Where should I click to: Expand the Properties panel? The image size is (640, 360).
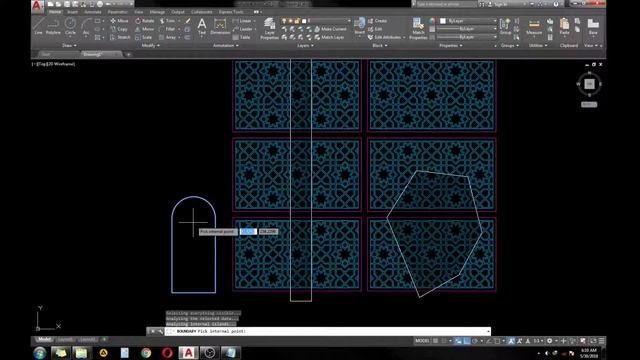tap(451, 45)
